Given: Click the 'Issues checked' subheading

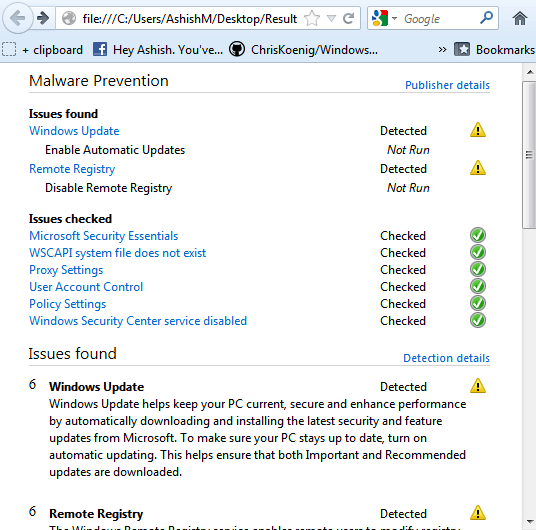Looking at the screenshot, I should (70, 219).
